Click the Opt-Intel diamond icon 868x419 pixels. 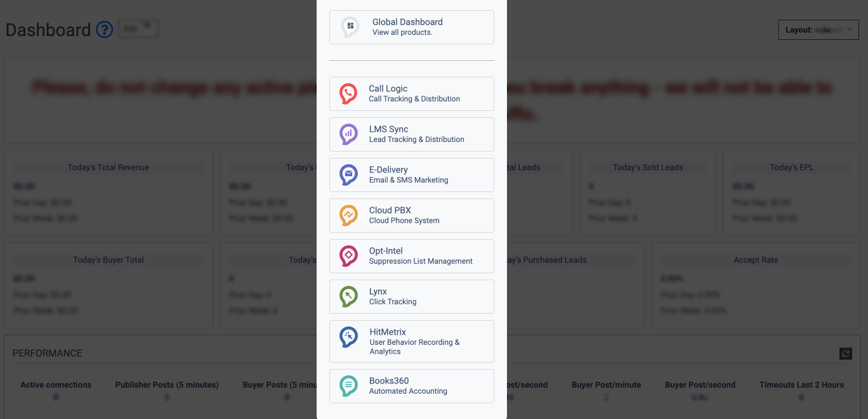click(348, 256)
